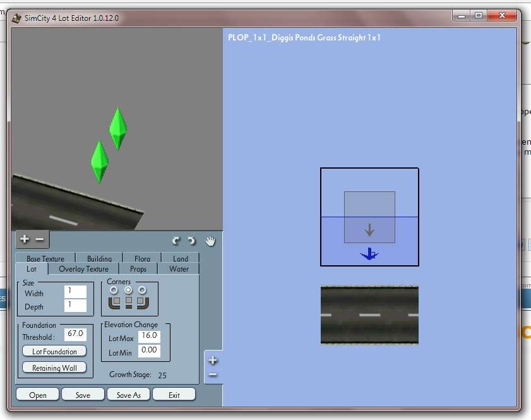Image resolution: width=531 pixels, height=420 pixels.
Task: Click the gray arrow on the lot tile
Action: (369, 230)
